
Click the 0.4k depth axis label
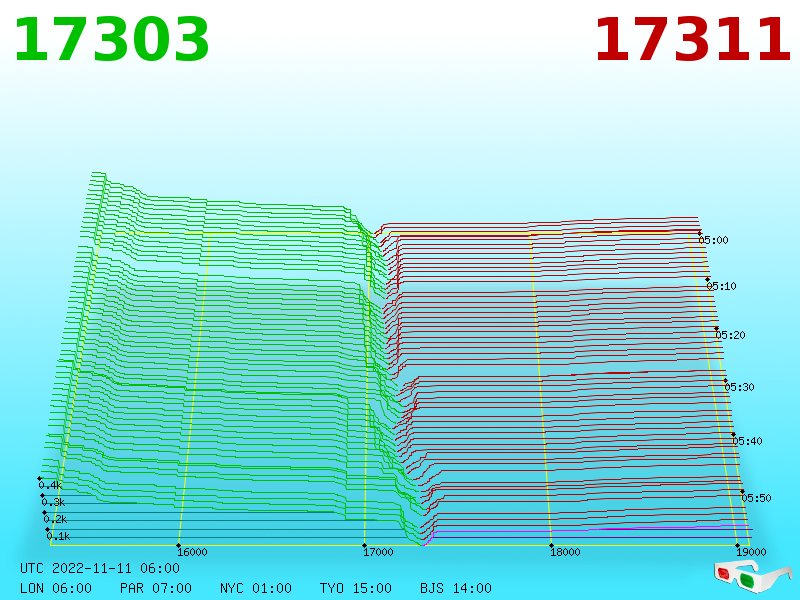point(51,485)
